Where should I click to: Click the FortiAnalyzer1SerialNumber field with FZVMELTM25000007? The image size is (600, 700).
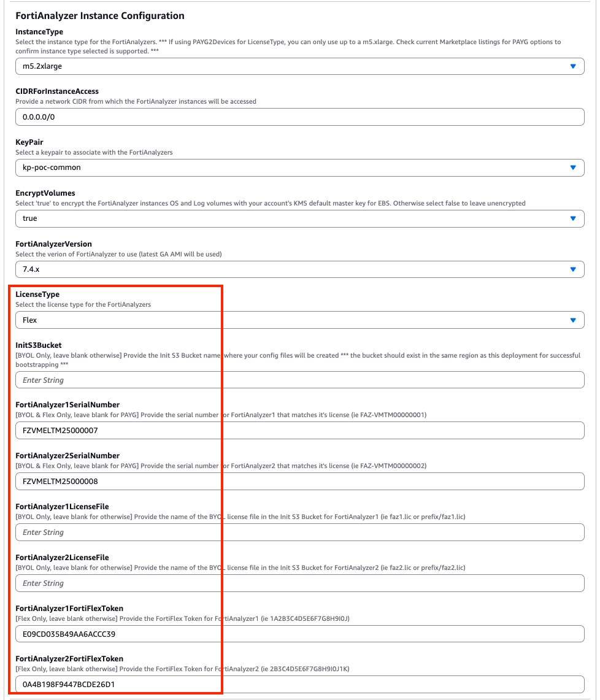click(299, 430)
